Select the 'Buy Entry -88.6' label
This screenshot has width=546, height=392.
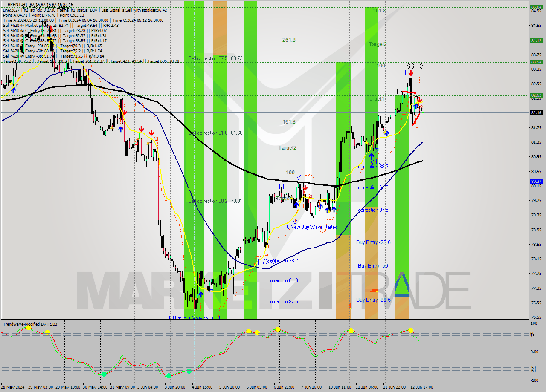click(373, 300)
